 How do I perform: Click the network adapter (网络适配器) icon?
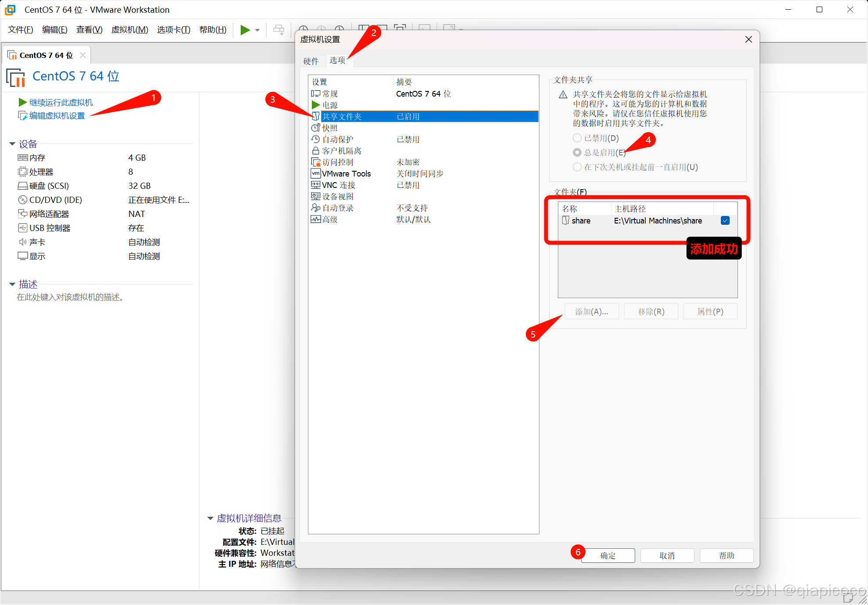22,214
